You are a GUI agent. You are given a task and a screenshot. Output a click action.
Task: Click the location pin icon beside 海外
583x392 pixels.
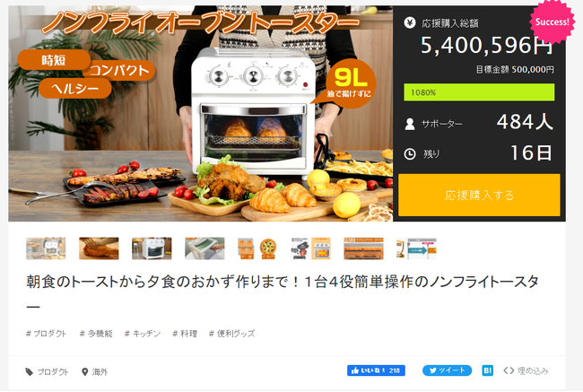click(85, 371)
